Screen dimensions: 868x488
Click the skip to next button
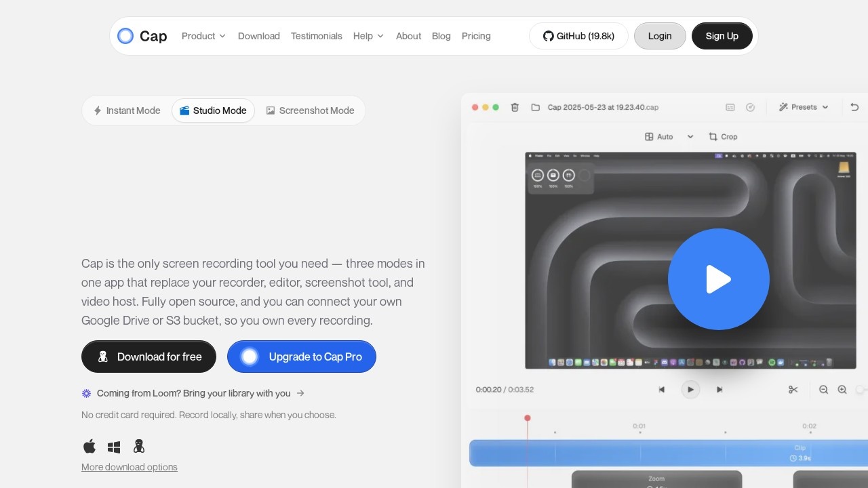pyautogui.click(x=719, y=390)
